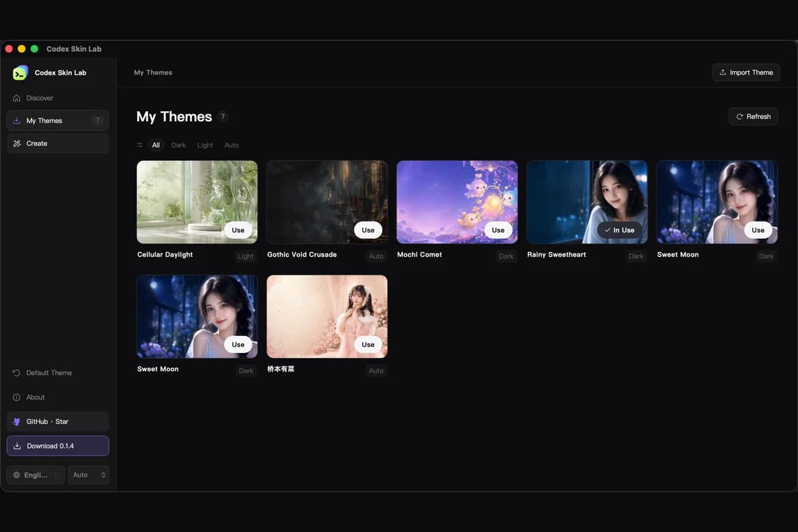Click the 桥本有菜 title text
This screenshot has height=532, width=798.
[x=281, y=369]
